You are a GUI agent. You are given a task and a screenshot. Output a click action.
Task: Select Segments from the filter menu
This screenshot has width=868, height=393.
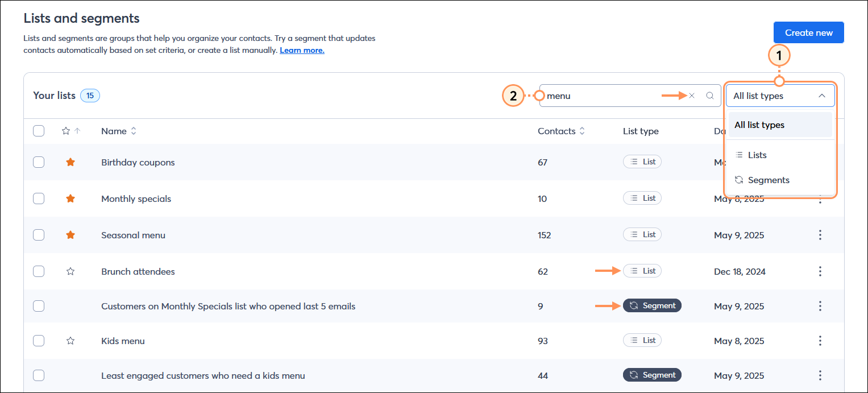[768, 180]
